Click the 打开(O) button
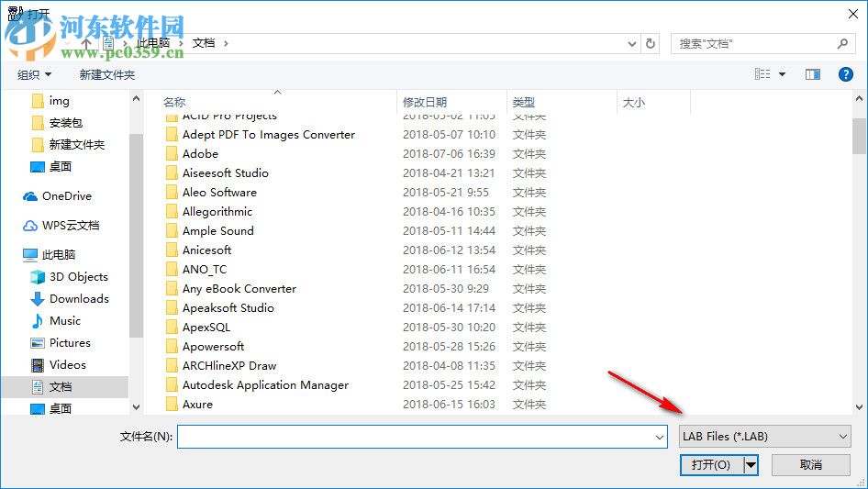 point(712,465)
